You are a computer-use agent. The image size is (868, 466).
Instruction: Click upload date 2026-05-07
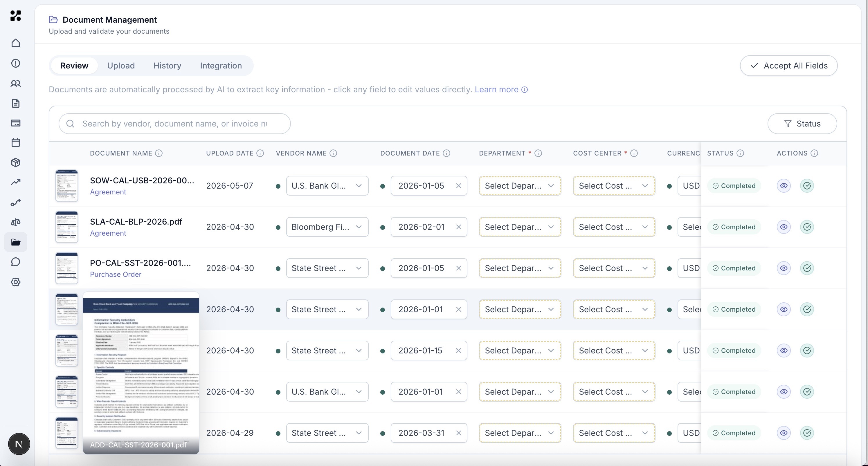pos(229,185)
